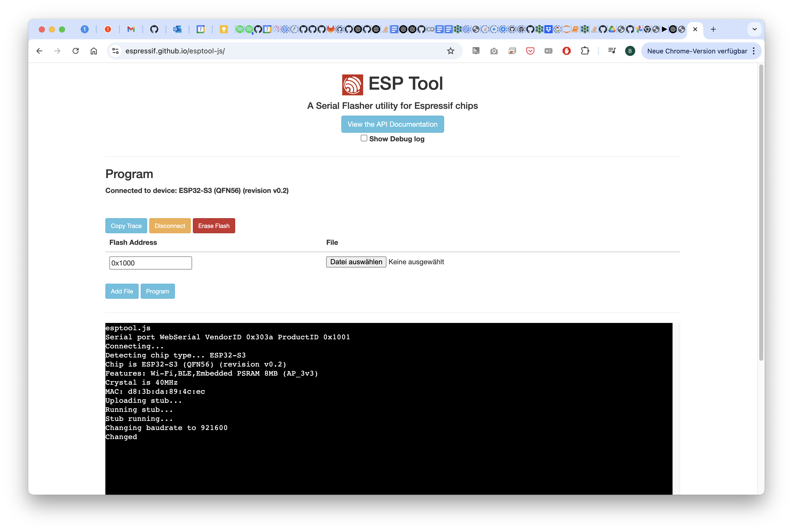This screenshot has width=793, height=532.
Task: Click View the API Documentation link
Action: point(392,124)
